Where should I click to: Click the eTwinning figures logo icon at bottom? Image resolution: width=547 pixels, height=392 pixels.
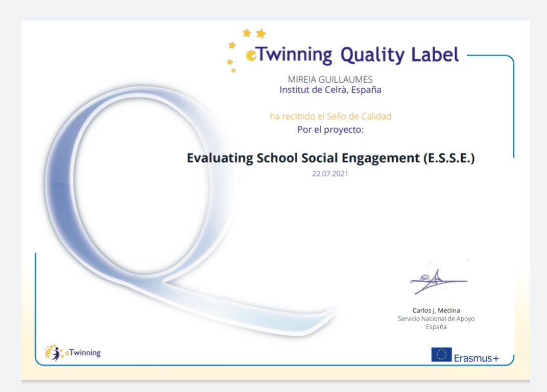pos(54,353)
